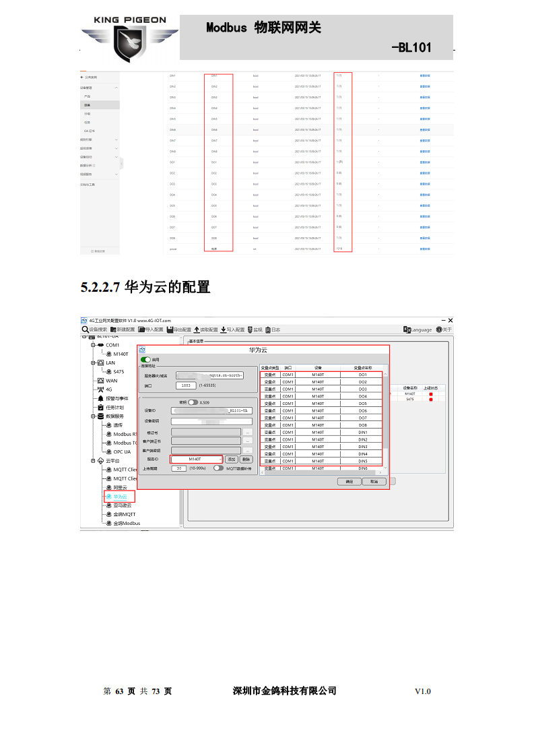534x756 pixels.
Task: Click the 端口 field showing 1883
Action: (186, 385)
